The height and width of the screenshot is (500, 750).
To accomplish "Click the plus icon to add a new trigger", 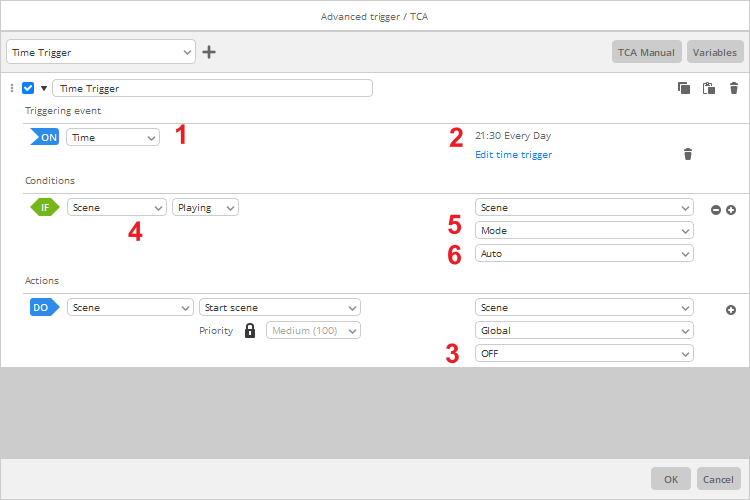I will tap(209, 52).
